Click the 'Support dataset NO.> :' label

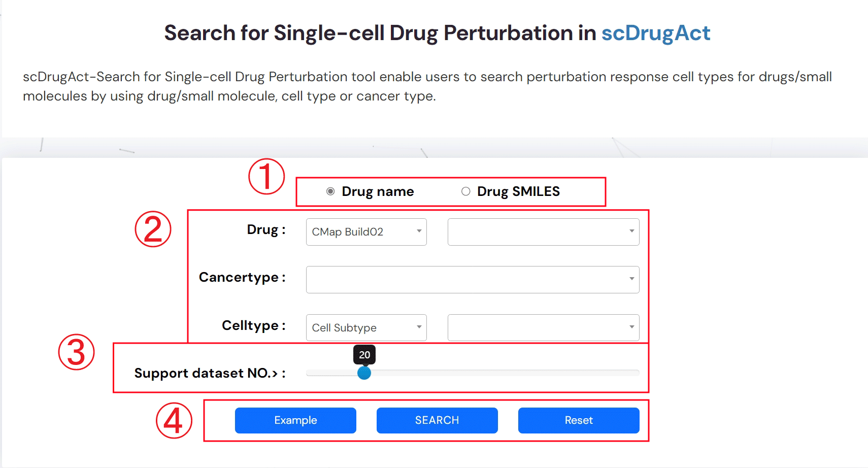[210, 373]
